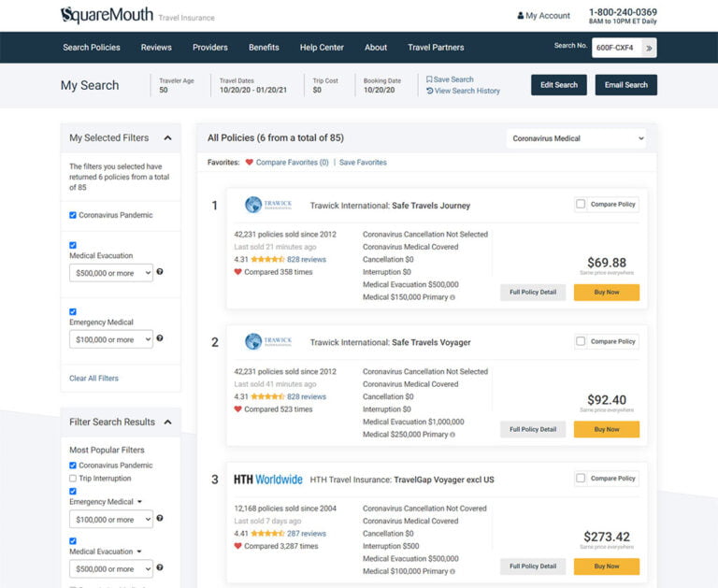Click heart icon next to Compared 358 times
The height and width of the screenshot is (588, 718).
237,271
